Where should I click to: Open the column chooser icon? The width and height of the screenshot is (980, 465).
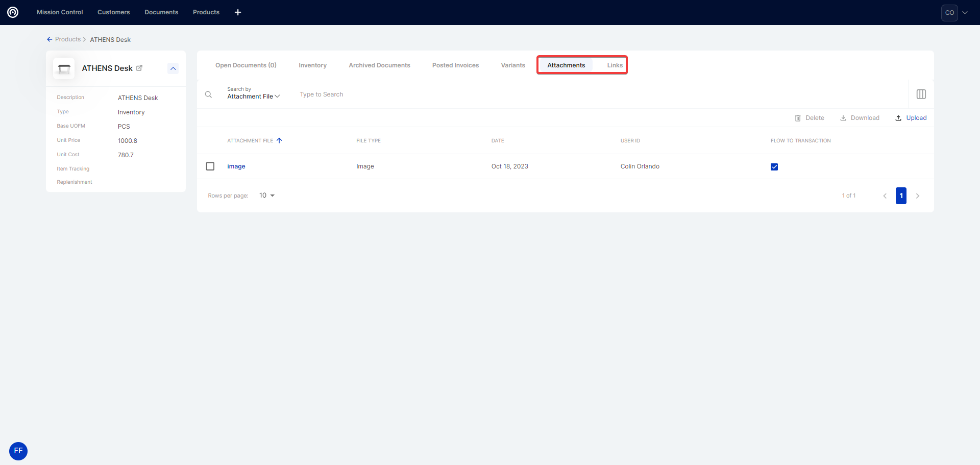pos(921,94)
